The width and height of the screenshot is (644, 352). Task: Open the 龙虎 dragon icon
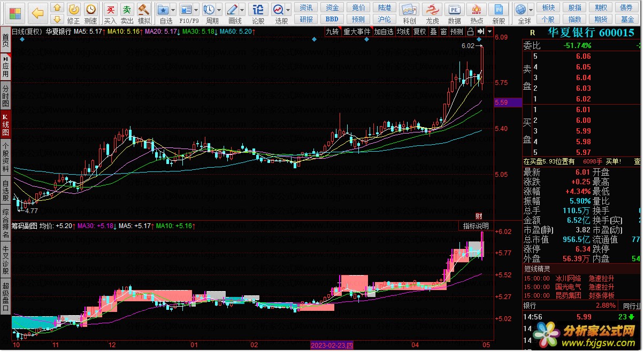(432, 9)
